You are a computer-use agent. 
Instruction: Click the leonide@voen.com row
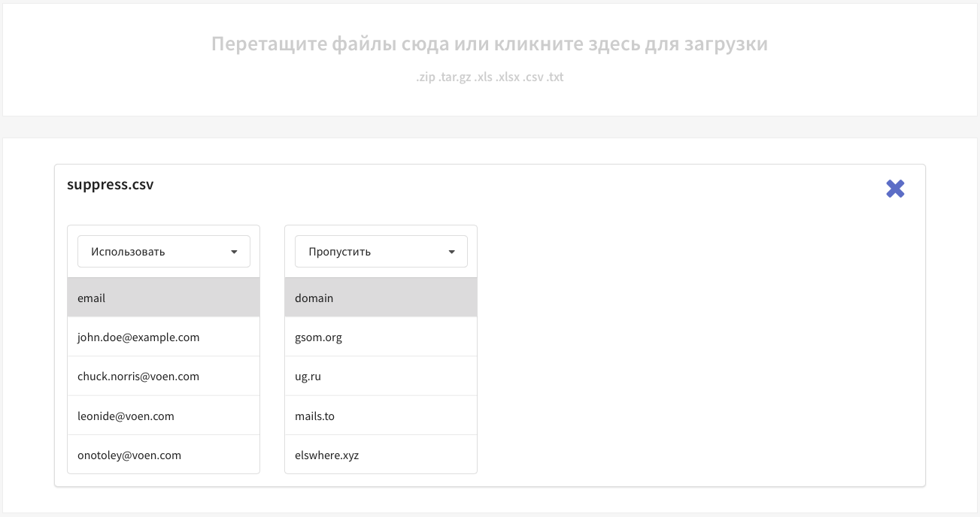coord(164,416)
